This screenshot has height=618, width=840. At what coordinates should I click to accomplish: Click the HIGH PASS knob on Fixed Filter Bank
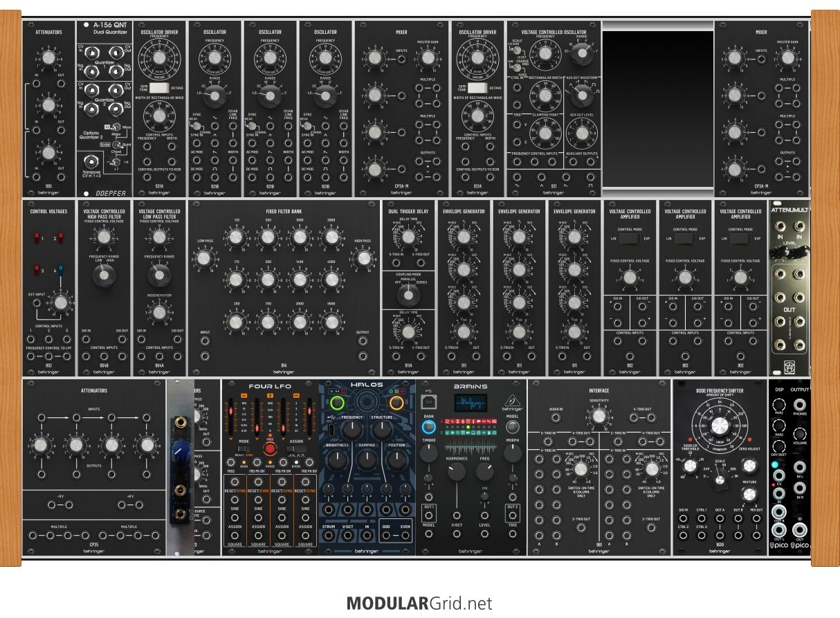(363, 259)
